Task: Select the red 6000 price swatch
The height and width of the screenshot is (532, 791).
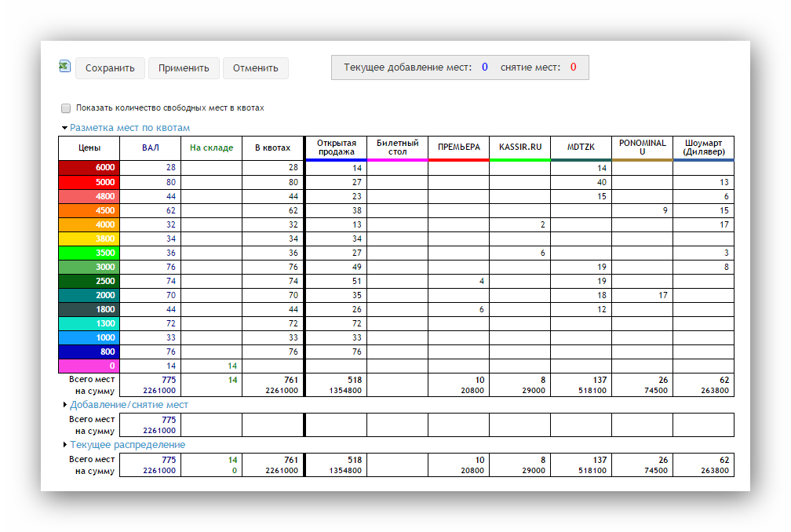Action: pos(89,168)
